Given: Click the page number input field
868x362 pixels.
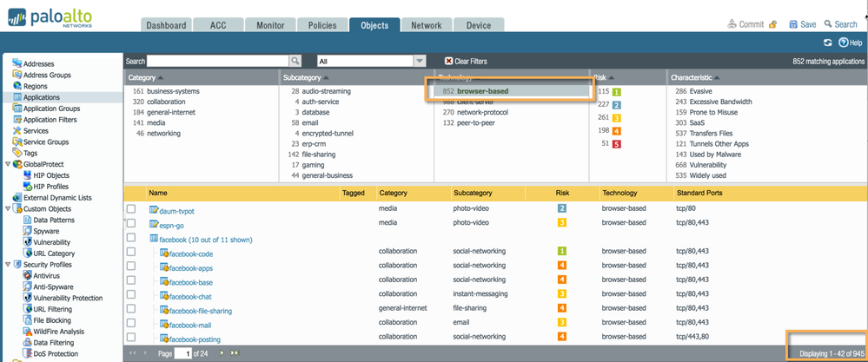Looking at the screenshot, I should pos(183,353).
